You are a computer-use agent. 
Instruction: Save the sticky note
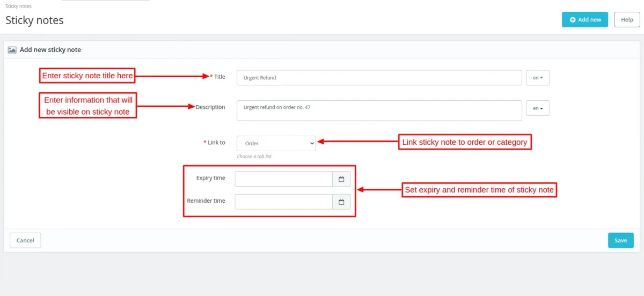[x=620, y=240]
